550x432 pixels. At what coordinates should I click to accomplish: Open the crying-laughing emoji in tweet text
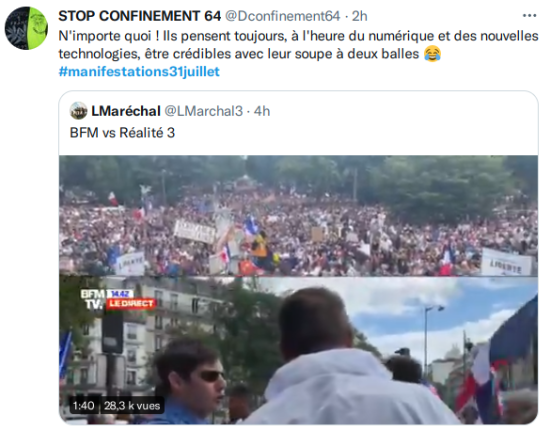[x=432, y=54]
